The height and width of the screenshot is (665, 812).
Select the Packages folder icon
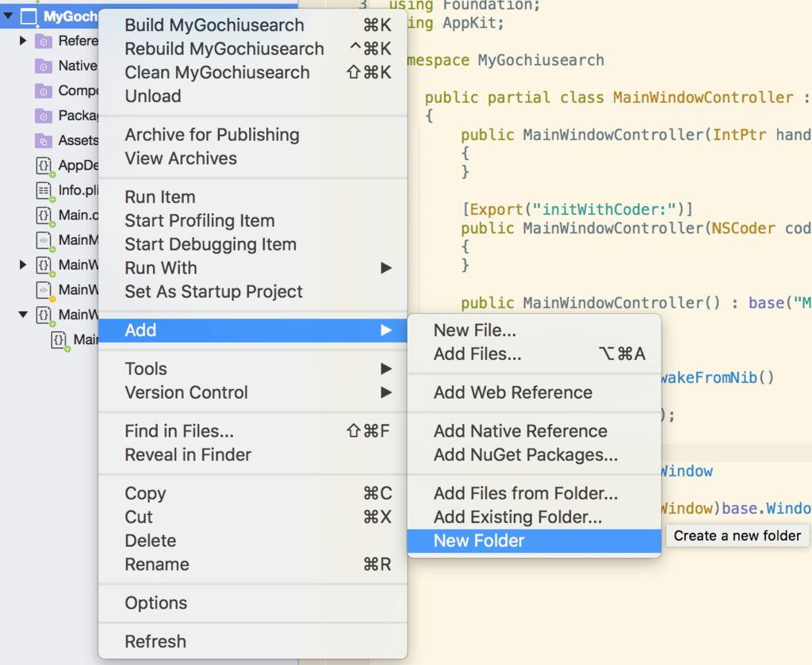(x=44, y=116)
